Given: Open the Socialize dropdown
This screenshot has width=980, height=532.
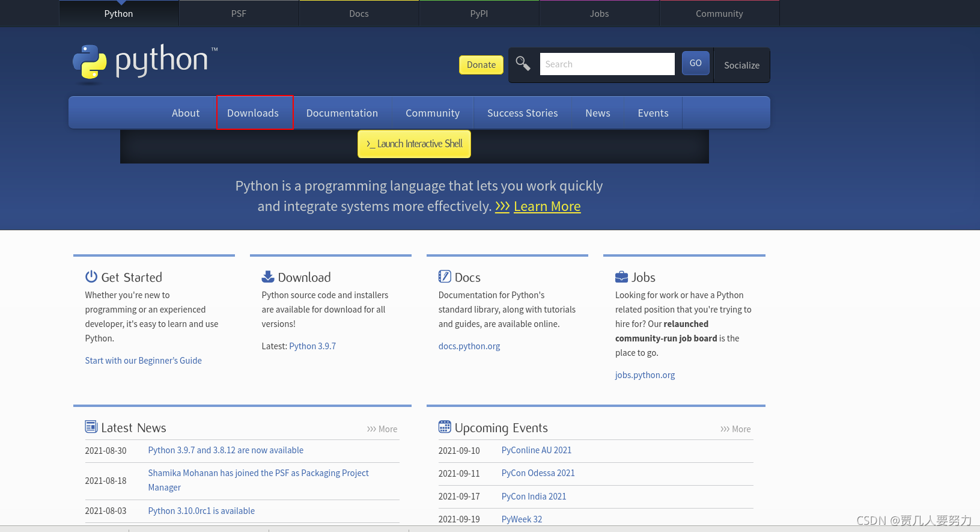Looking at the screenshot, I should [741, 65].
